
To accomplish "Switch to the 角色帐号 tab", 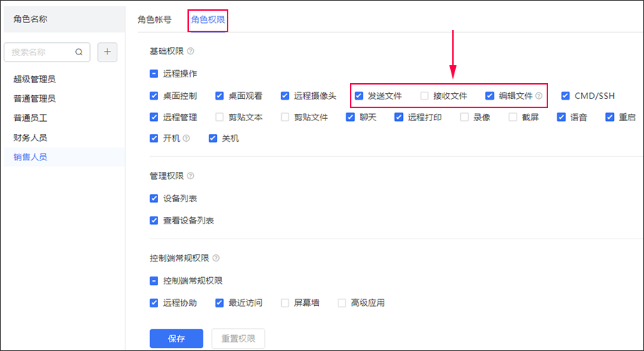I will click(x=155, y=19).
